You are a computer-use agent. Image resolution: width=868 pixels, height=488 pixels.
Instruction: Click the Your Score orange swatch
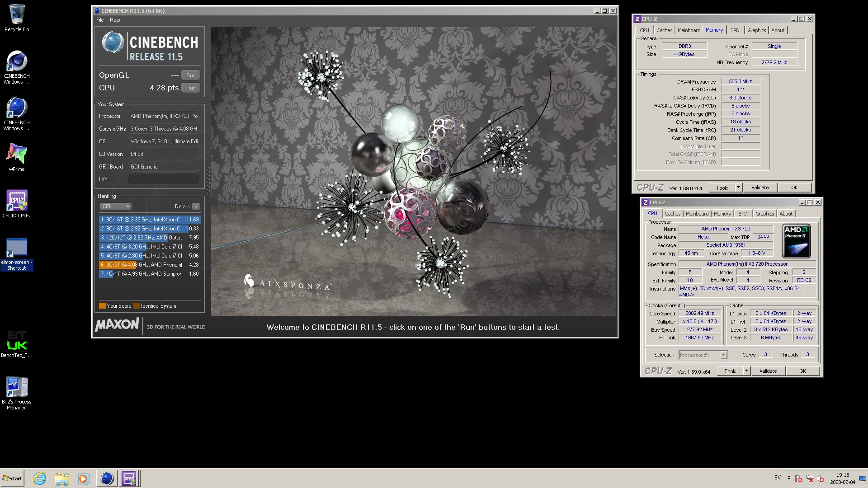[x=102, y=306]
